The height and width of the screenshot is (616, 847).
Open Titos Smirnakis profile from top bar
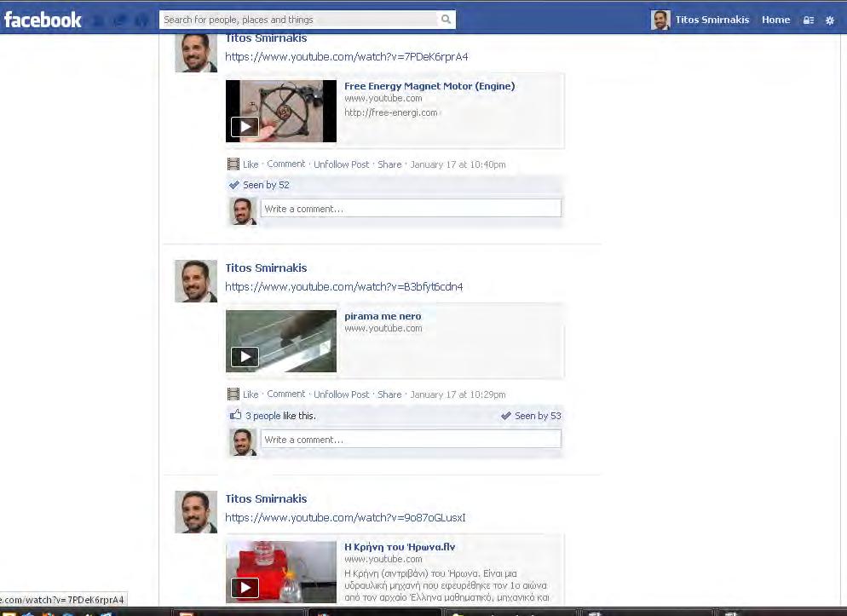click(712, 20)
